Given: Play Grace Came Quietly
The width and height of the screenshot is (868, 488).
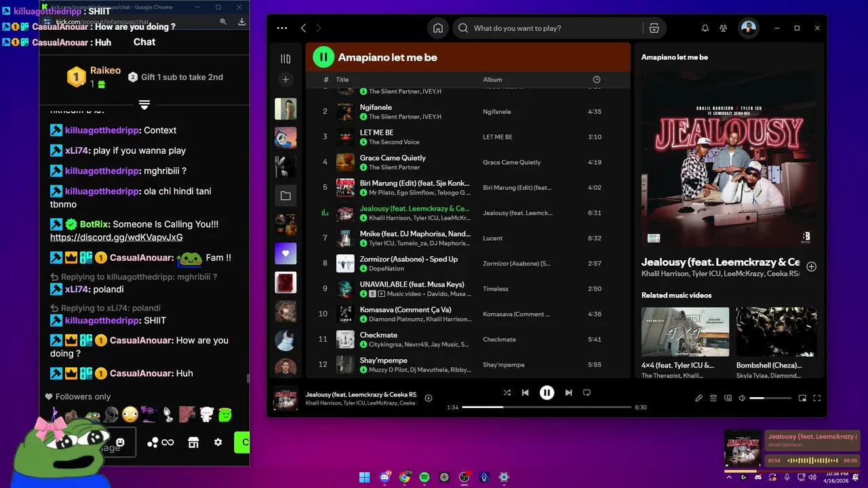Looking at the screenshot, I should tap(468, 162).
